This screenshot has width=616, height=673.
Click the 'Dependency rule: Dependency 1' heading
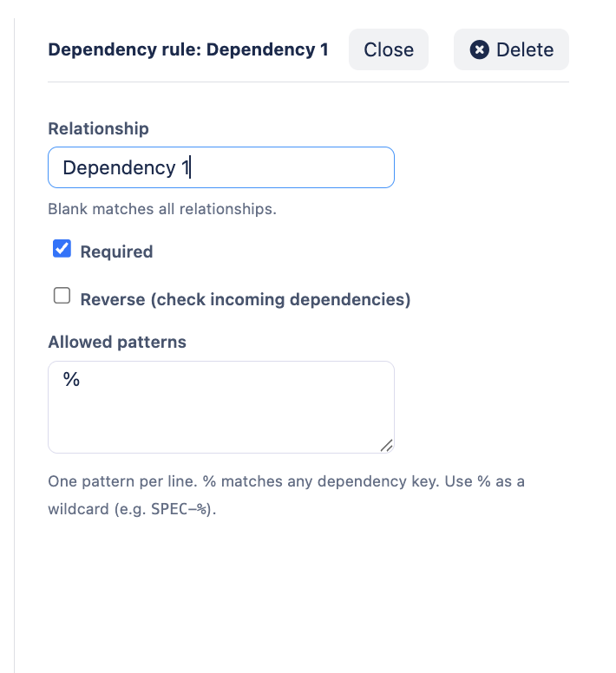[188, 49]
